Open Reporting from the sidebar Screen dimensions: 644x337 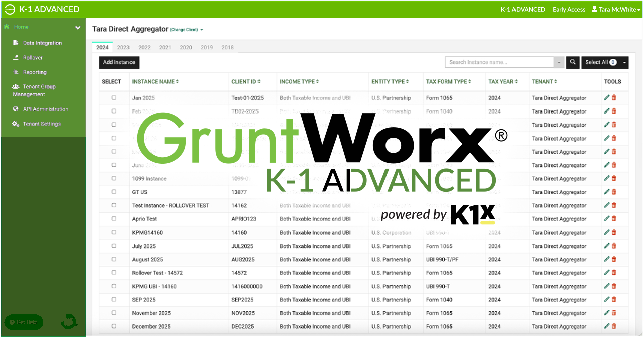(16, 72)
